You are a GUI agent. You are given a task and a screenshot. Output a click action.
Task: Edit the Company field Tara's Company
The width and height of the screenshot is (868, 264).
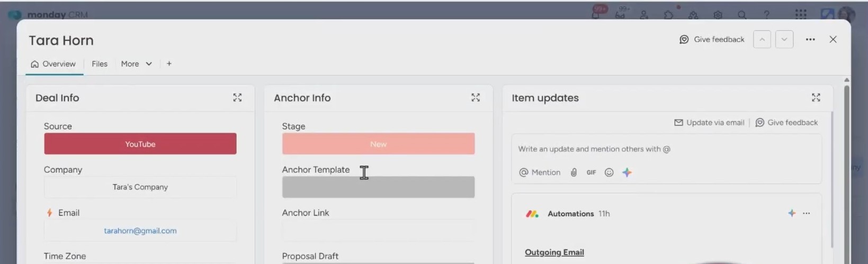[140, 187]
